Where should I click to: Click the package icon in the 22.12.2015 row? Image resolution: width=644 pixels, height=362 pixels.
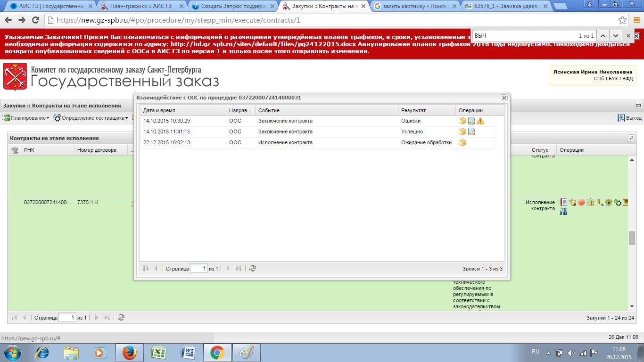[x=462, y=142]
